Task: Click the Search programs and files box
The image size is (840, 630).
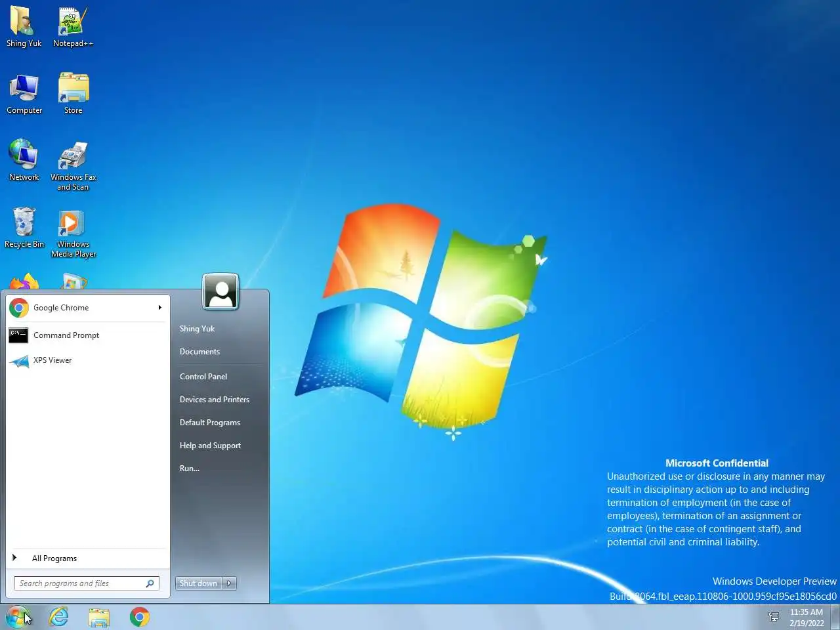Action: (86, 583)
